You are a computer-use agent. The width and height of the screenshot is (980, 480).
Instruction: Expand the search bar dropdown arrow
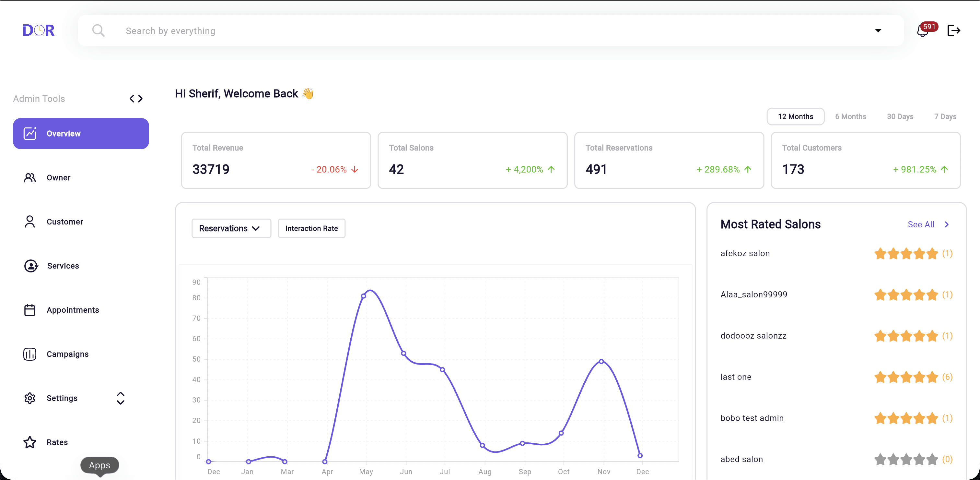coord(878,30)
